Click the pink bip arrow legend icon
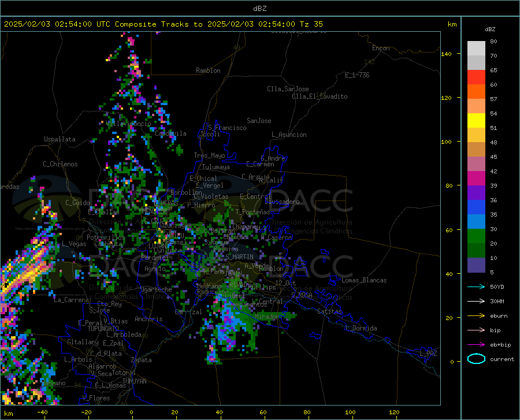 tap(476, 330)
